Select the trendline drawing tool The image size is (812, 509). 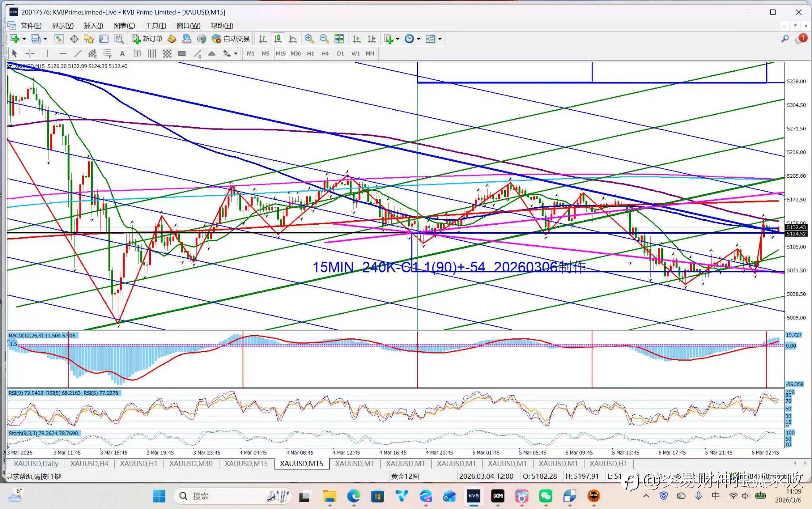click(x=78, y=53)
